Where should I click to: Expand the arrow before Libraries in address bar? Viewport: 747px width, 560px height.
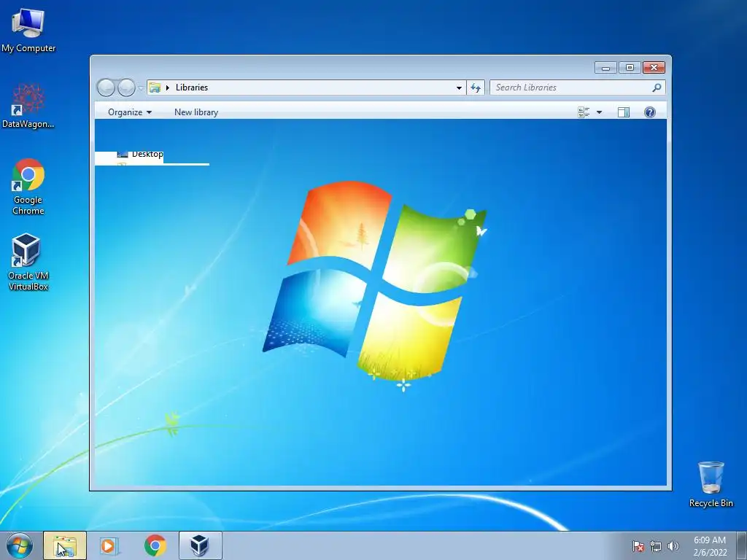[168, 87]
